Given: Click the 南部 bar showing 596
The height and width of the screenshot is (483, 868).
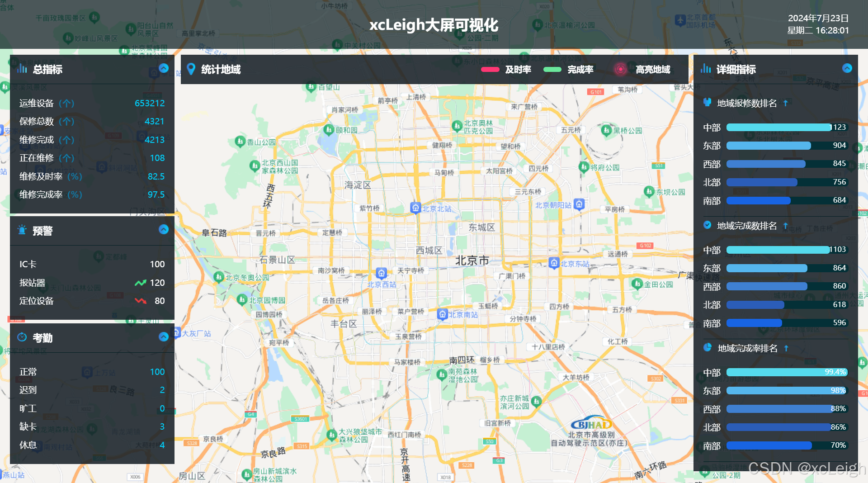Looking at the screenshot, I should point(787,323).
